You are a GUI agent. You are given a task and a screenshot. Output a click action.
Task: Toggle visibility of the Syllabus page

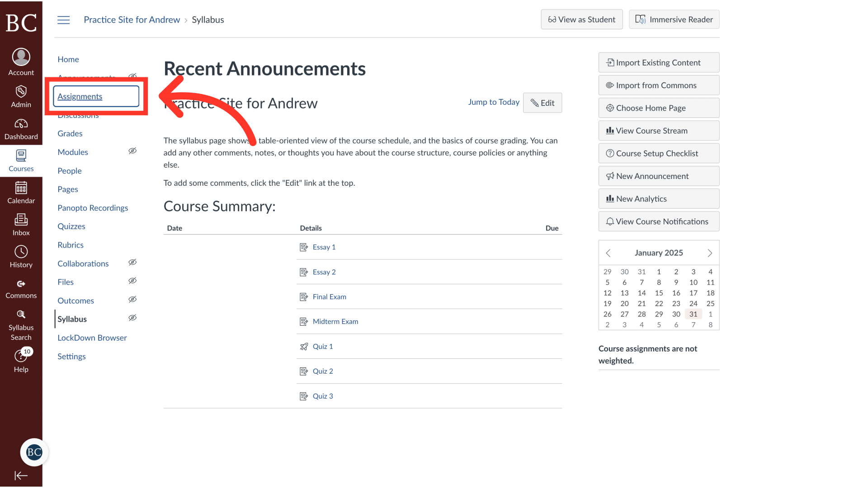[x=132, y=318]
